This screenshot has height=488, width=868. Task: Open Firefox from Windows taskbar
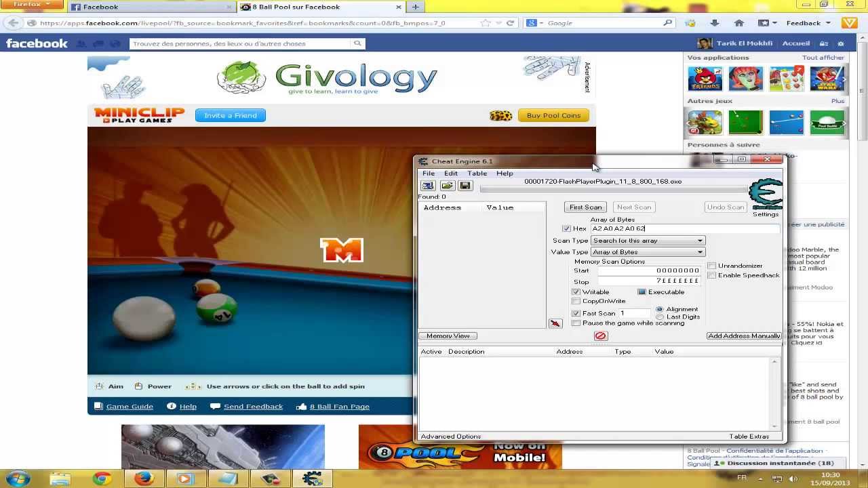point(144,479)
